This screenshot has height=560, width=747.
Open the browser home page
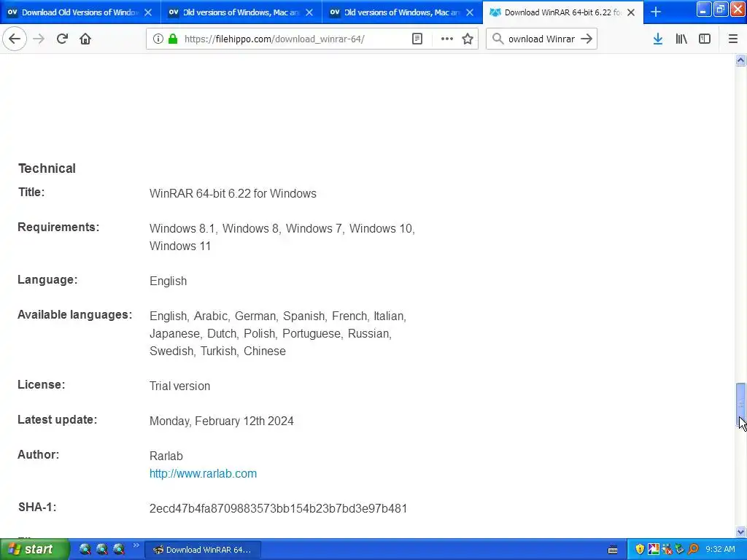(x=85, y=39)
